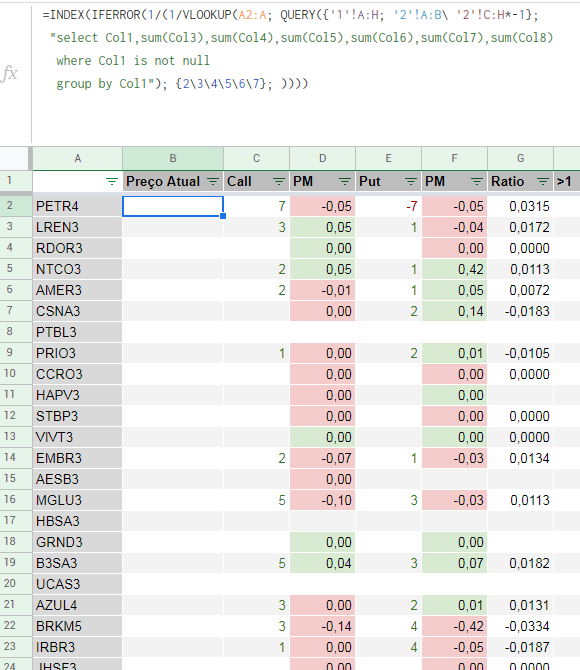Click the AZUL4 ticker cell

(77, 605)
